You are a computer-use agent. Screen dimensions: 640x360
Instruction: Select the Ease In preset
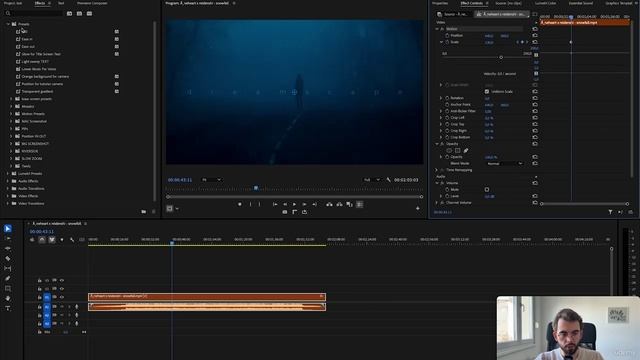pyautogui.click(x=27, y=39)
